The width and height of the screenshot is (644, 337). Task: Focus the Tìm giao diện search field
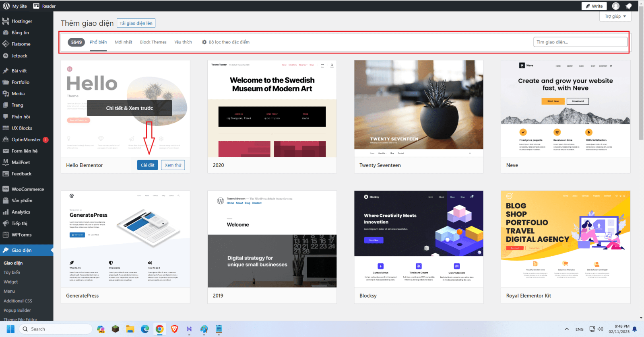pyautogui.click(x=580, y=42)
